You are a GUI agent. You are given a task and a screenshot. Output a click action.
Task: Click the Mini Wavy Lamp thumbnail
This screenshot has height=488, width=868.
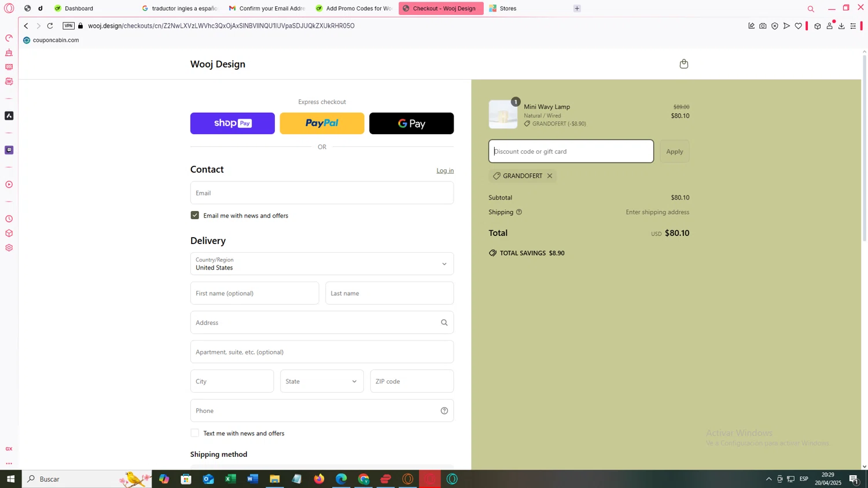(x=503, y=114)
